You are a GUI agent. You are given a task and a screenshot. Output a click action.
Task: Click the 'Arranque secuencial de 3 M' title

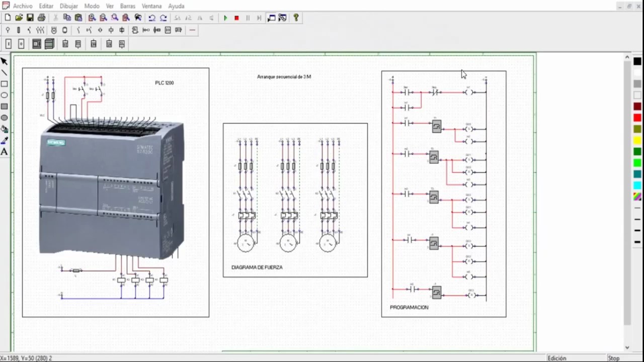tap(284, 77)
